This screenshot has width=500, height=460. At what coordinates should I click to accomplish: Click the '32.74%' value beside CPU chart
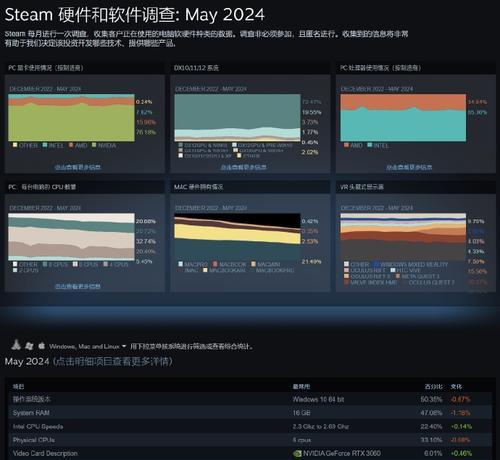click(x=146, y=241)
